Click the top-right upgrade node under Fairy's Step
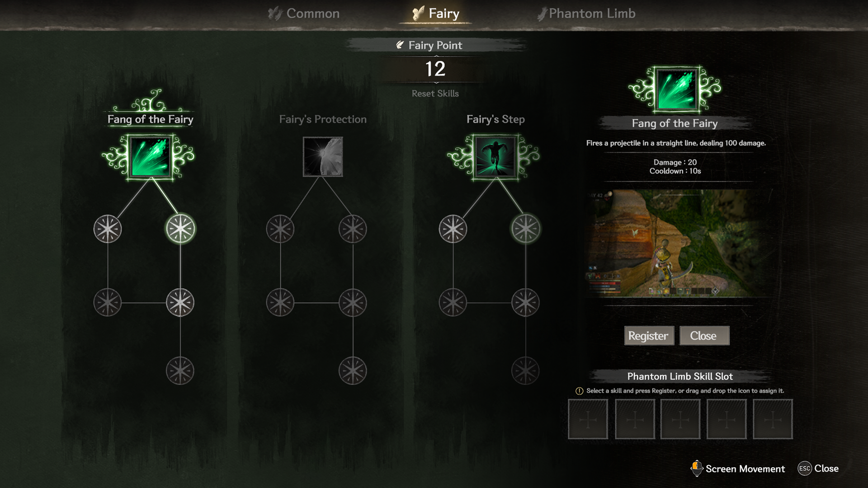 525,229
